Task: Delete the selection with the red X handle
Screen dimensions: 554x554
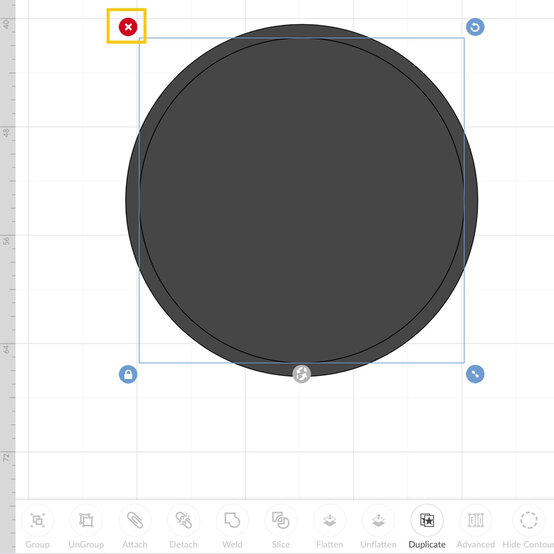Action: [x=128, y=27]
